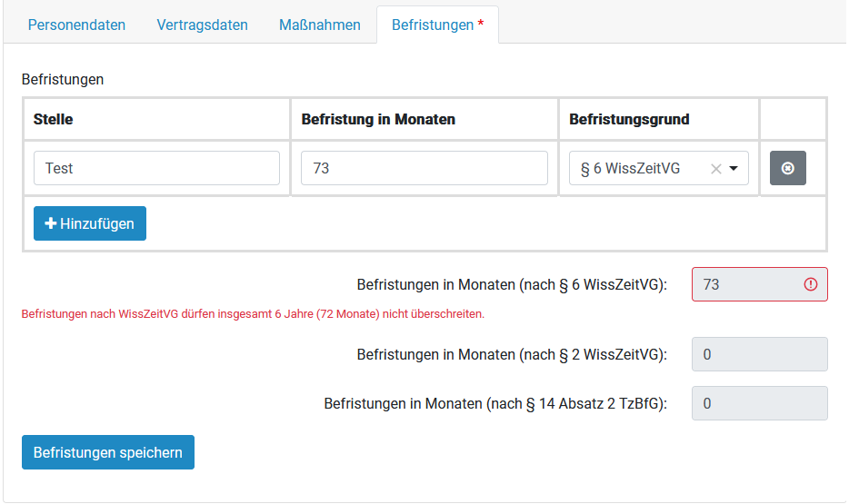Click the selected value § 6 WissZeitVG
Viewport: 849px width, 504px height.
click(x=630, y=168)
